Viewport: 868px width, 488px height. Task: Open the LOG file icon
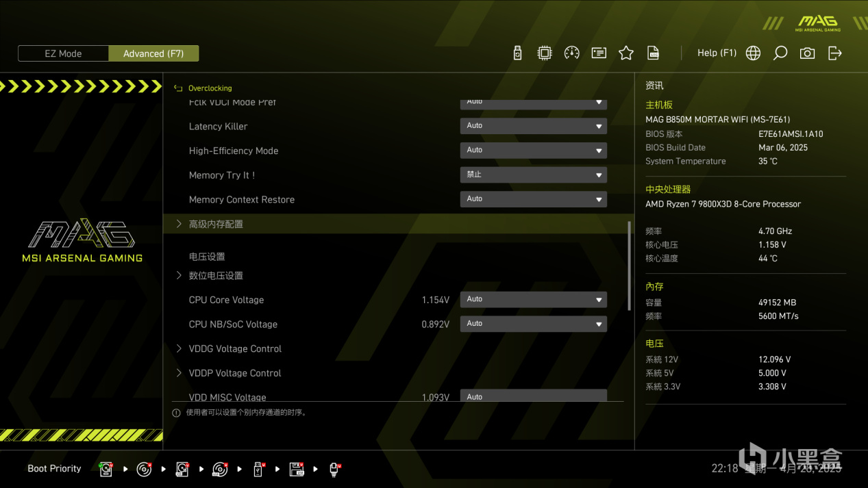click(x=654, y=53)
